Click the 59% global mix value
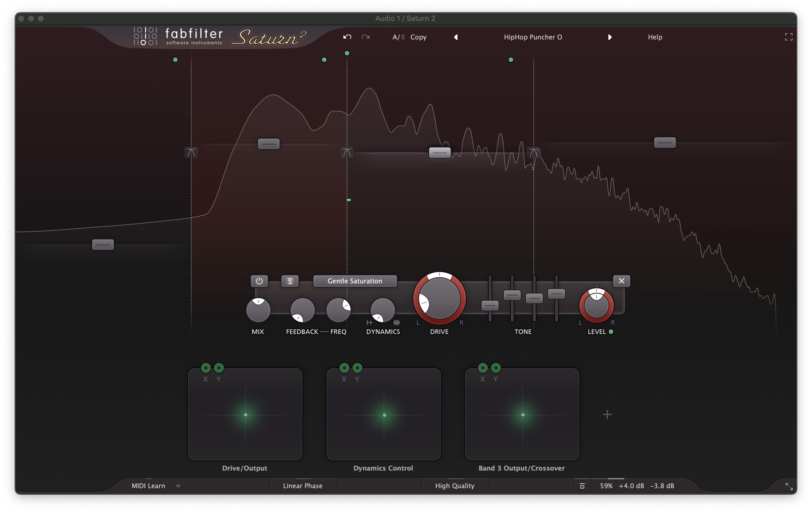 coord(606,486)
